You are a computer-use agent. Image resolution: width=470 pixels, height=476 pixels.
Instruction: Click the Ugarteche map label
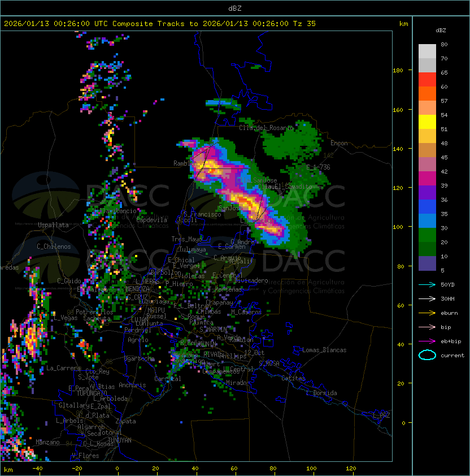(x=140, y=358)
